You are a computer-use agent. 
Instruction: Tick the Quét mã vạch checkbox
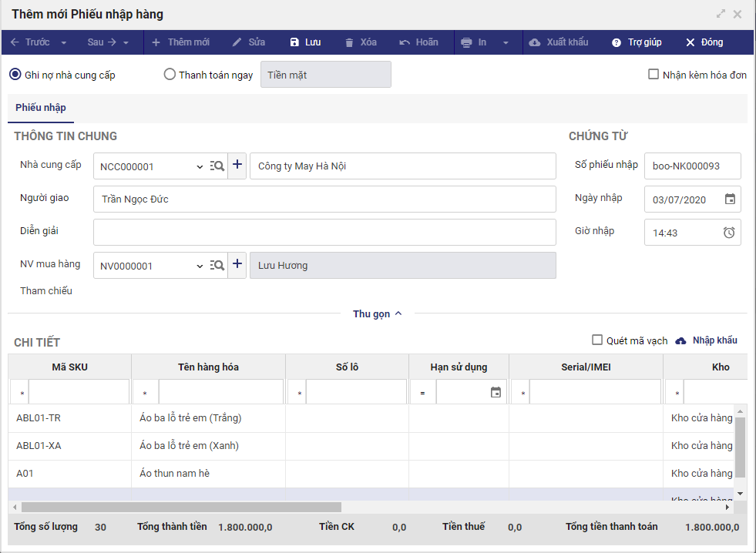[597, 340]
